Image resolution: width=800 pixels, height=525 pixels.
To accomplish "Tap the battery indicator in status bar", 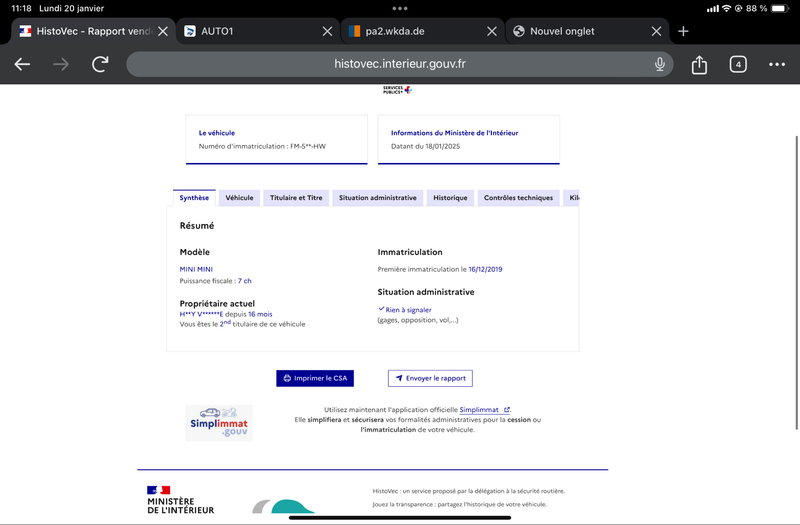I will click(x=780, y=8).
